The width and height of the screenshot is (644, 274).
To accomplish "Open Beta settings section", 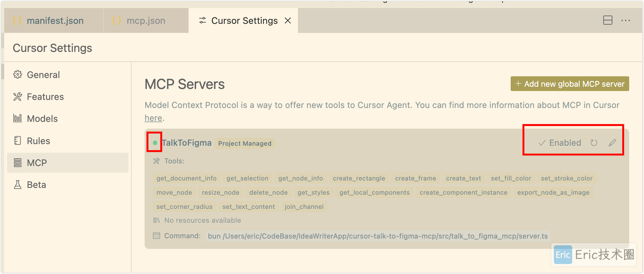I will point(68,185).
